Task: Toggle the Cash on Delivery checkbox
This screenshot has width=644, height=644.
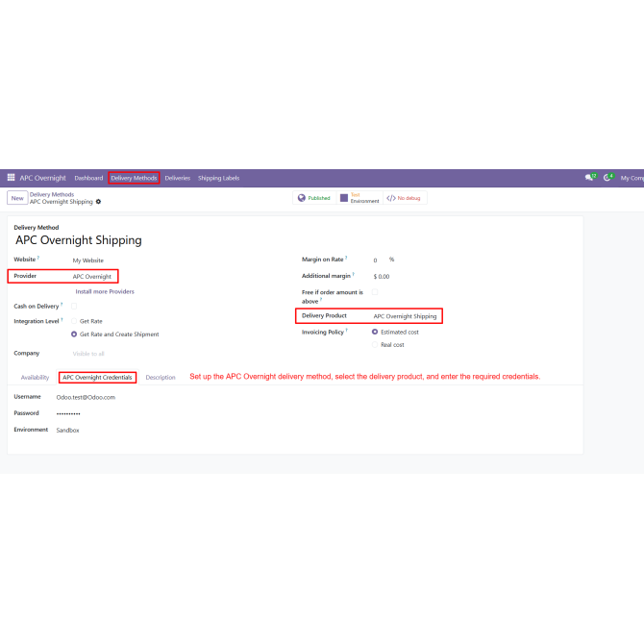Action: point(74,306)
